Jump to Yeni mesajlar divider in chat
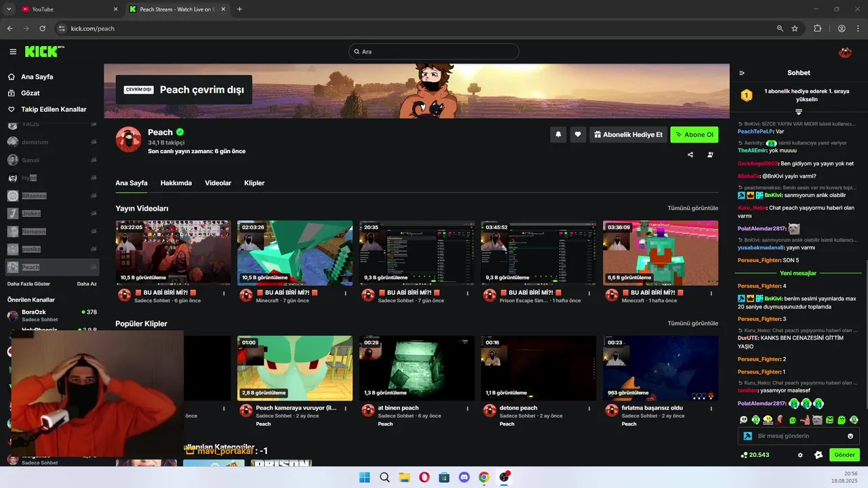868x488 pixels. coord(798,273)
